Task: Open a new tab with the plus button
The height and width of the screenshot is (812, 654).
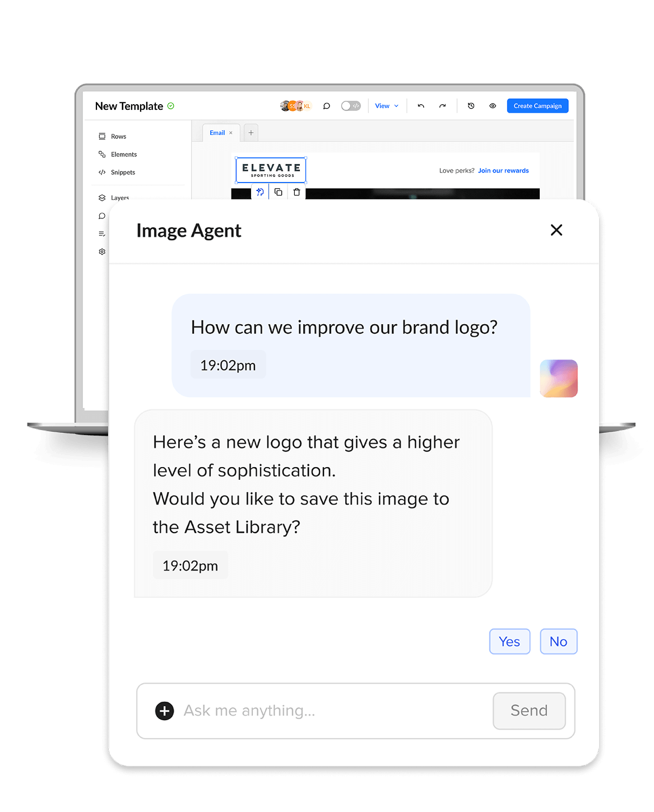Action: tap(251, 133)
